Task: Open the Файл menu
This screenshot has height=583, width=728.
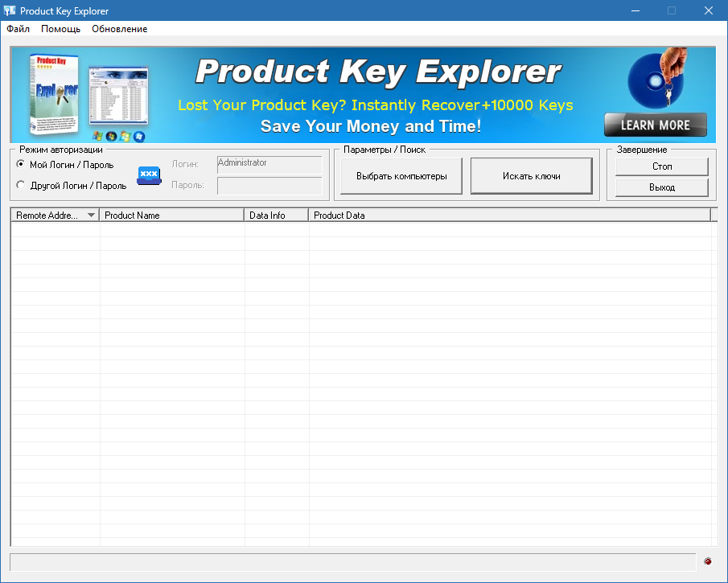Action: pos(19,29)
